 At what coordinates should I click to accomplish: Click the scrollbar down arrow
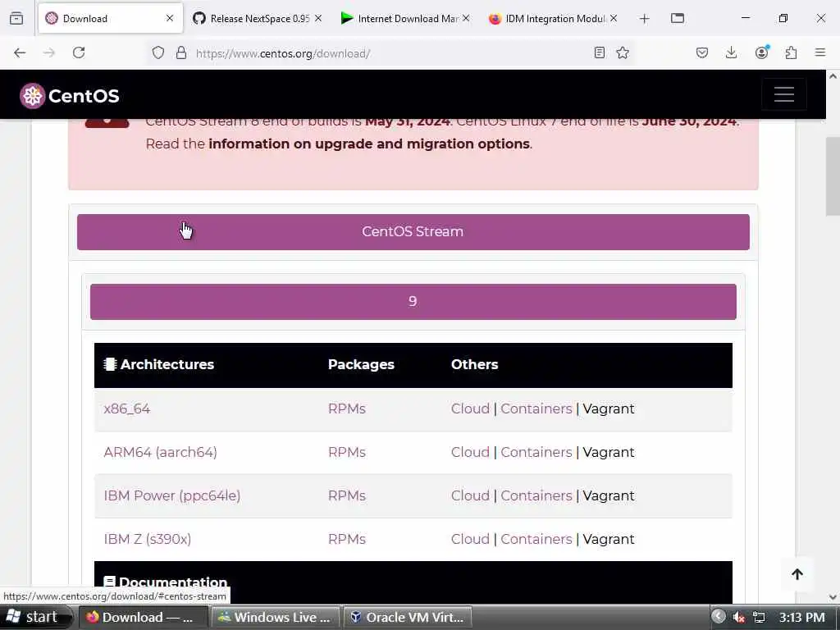tap(833, 597)
